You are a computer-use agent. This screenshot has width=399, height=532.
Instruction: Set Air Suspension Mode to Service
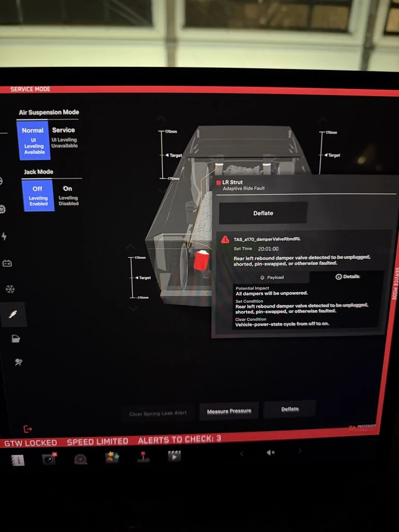tap(64, 137)
